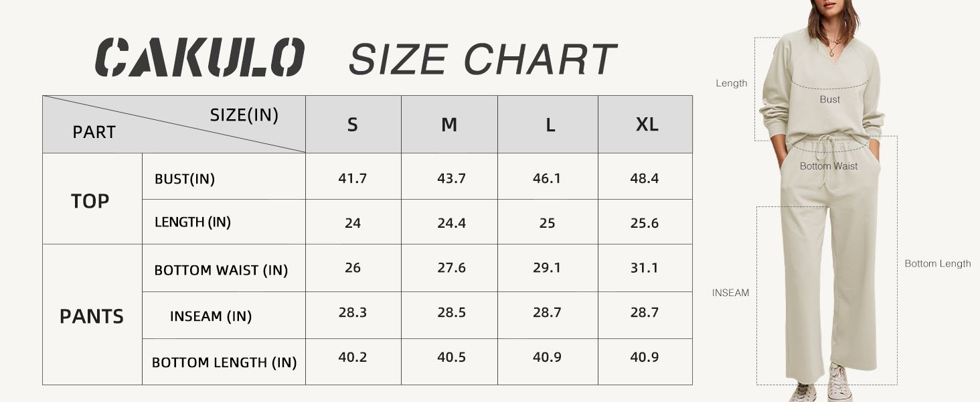Click the TOP row group label
Image resolution: width=980 pixels, height=402 pixels.
tap(90, 201)
